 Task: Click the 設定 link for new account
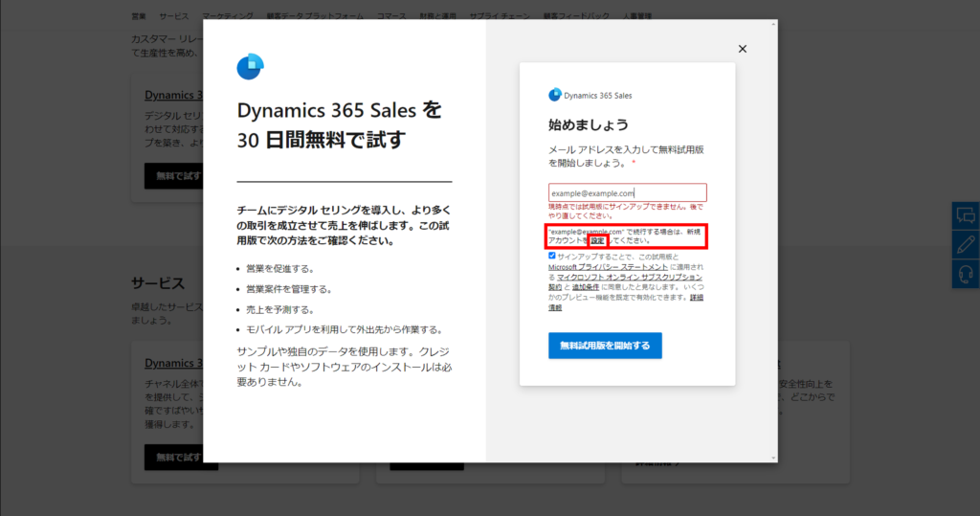click(597, 240)
